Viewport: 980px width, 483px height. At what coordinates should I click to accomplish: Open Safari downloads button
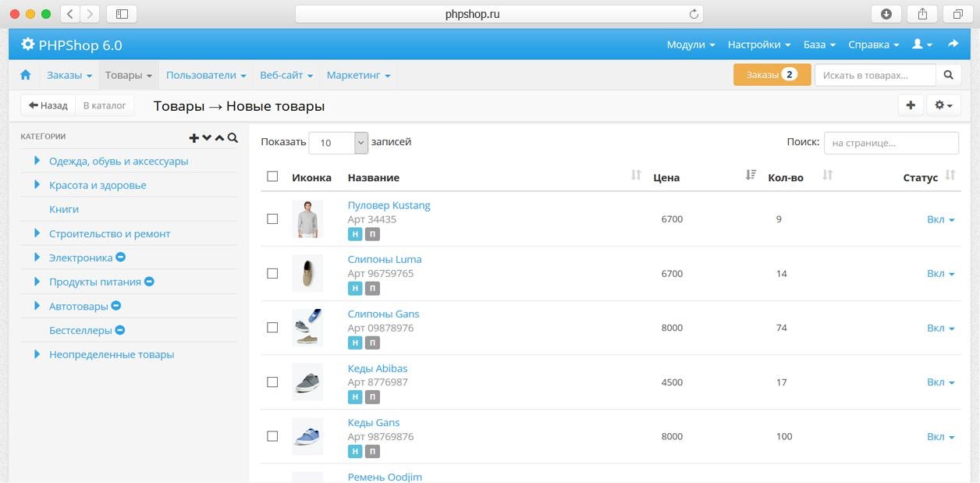click(x=886, y=14)
